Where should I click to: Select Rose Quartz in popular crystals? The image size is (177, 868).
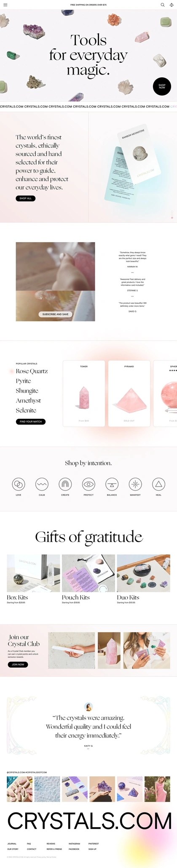click(32, 371)
